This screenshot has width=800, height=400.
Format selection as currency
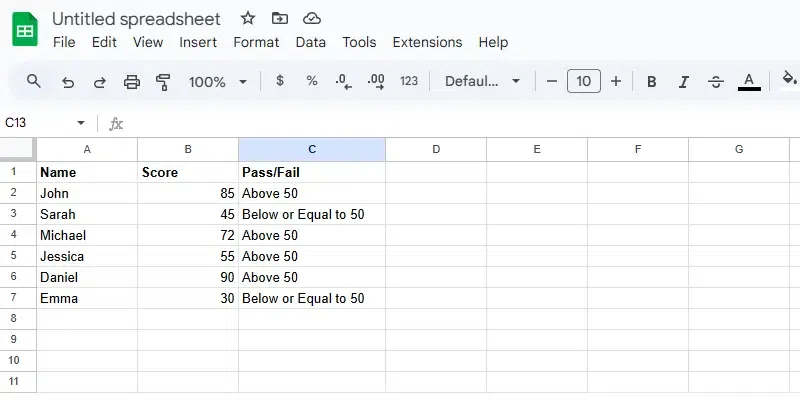coord(280,81)
